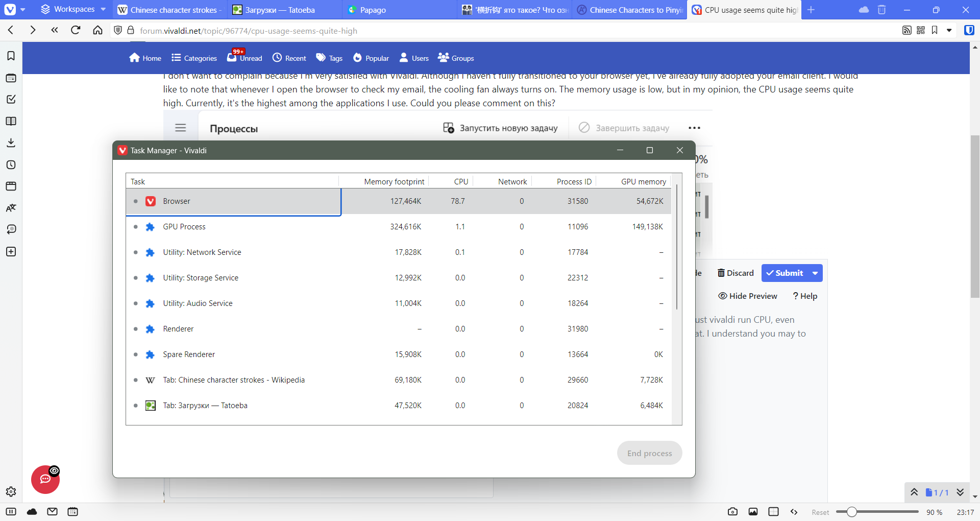Open Recent forum topics

289,58
